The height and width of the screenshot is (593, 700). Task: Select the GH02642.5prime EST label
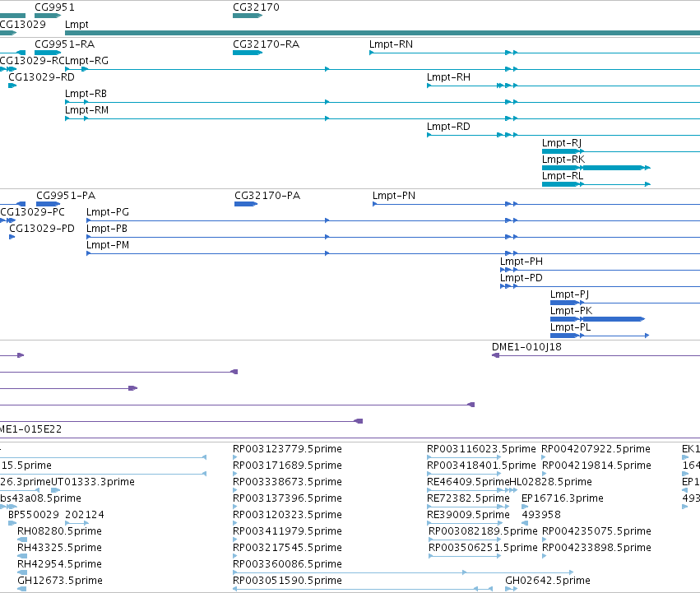click(x=547, y=581)
